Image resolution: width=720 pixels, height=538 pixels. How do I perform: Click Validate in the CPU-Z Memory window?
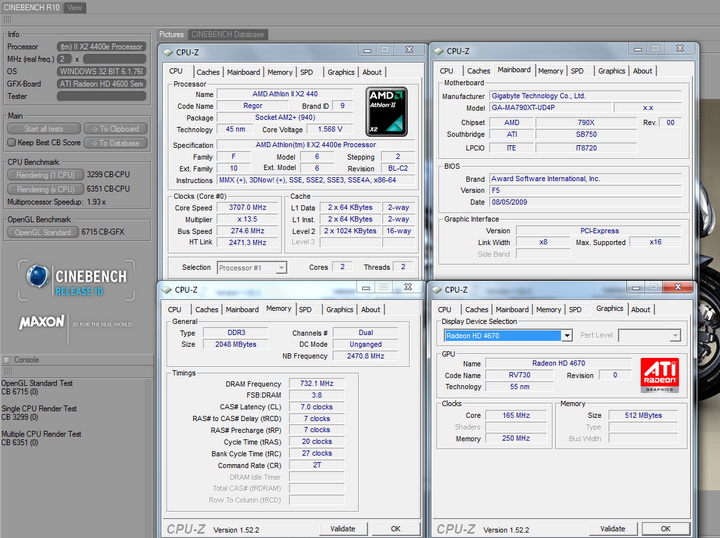pyautogui.click(x=343, y=528)
